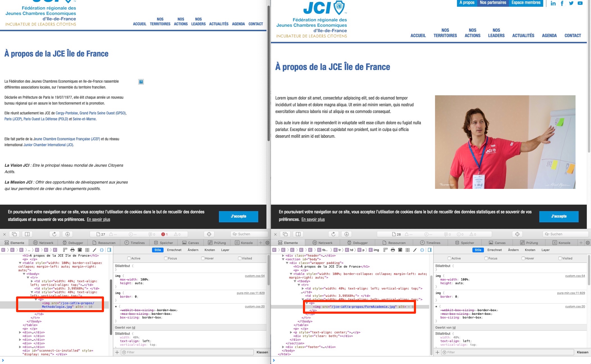The width and height of the screenshot is (591, 364).
Task: Open inspector settings gear in left inspector
Action: 267,243
